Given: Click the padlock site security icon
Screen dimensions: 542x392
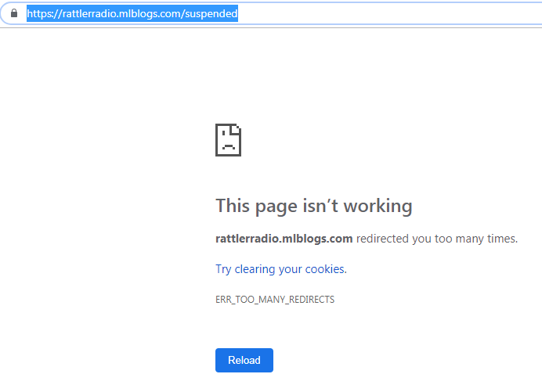Looking at the screenshot, I should (x=14, y=13).
